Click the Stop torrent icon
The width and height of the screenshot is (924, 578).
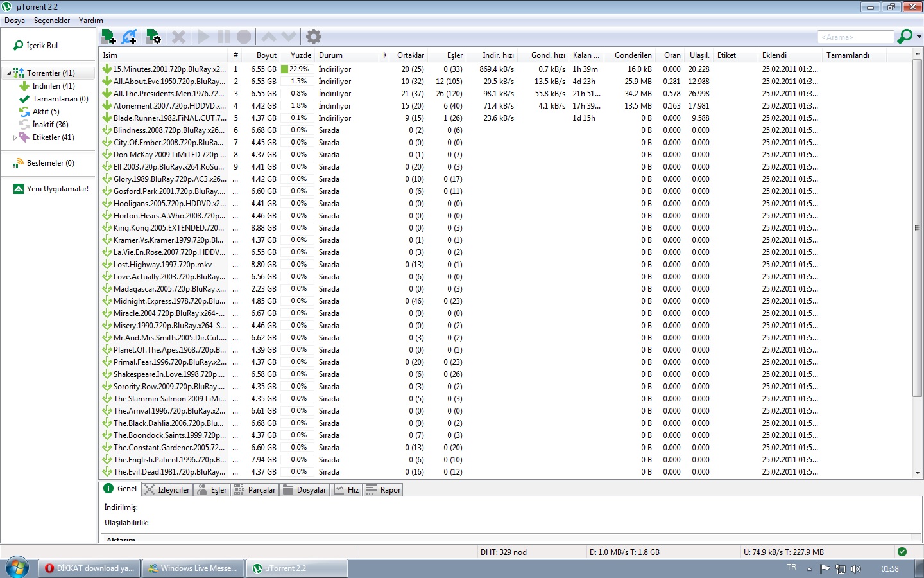(x=244, y=37)
